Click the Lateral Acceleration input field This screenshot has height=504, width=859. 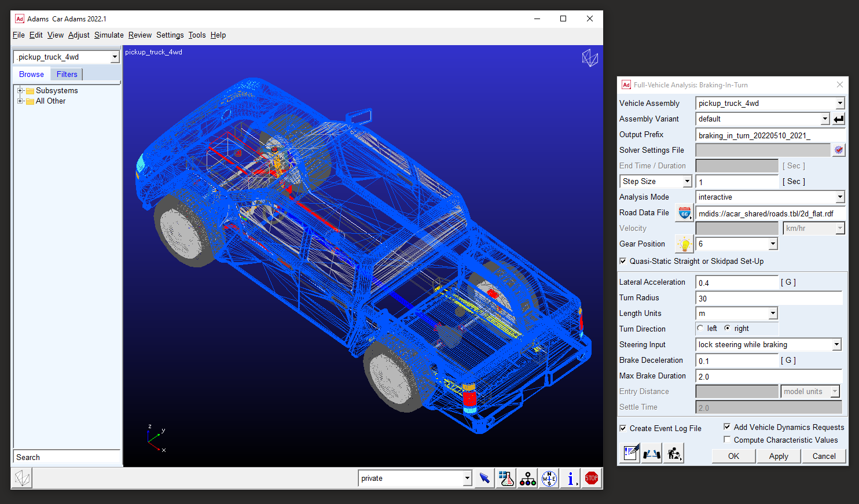tap(737, 282)
